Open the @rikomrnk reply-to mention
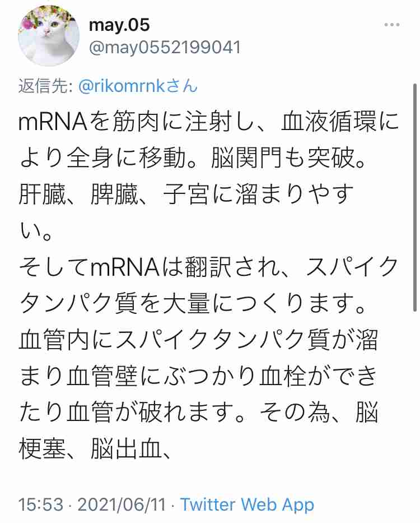 coord(122,86)
